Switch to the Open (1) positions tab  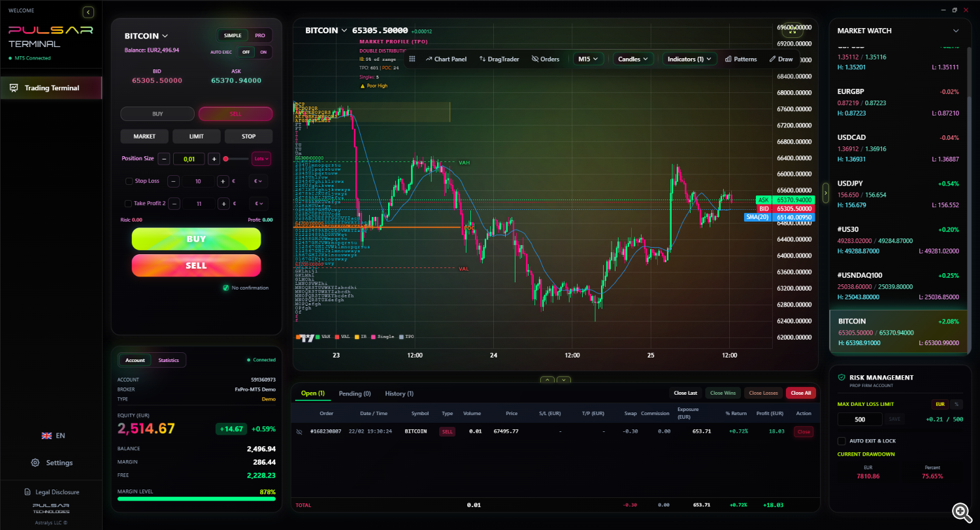tap(313, 393)
